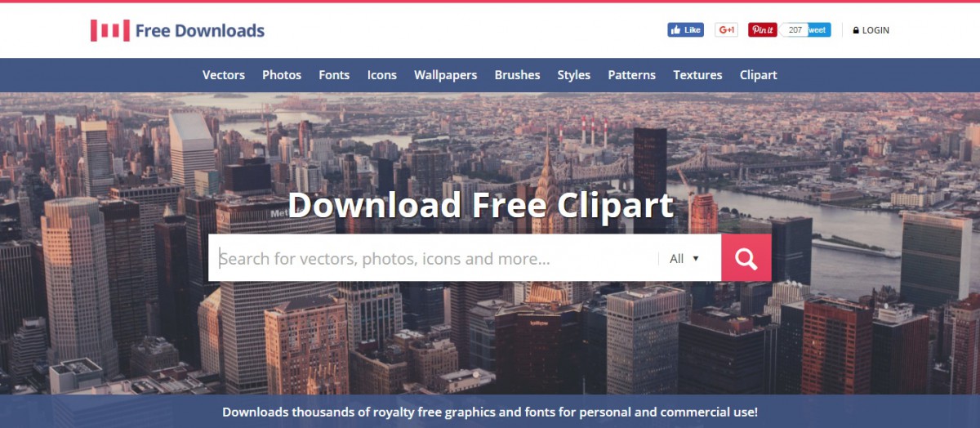Click the LOGIN link
This screenshot has width=980, height=428.
pos(875,30)
